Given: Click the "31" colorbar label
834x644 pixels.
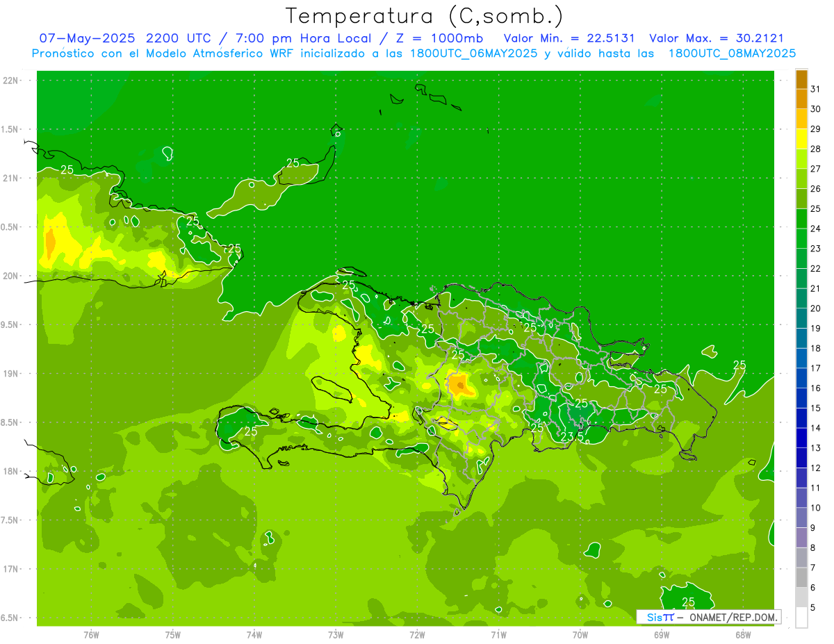Looking at the screenshot, I should click(815, 89).
